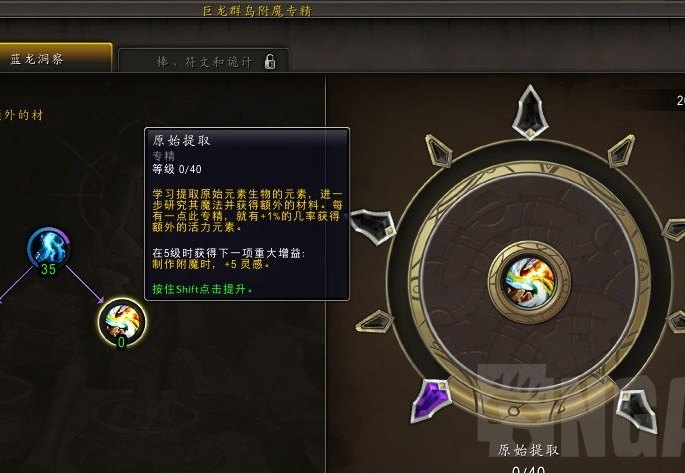Click the gem at the dial's right edge
The image size is (685, 473).
(674, 231)
